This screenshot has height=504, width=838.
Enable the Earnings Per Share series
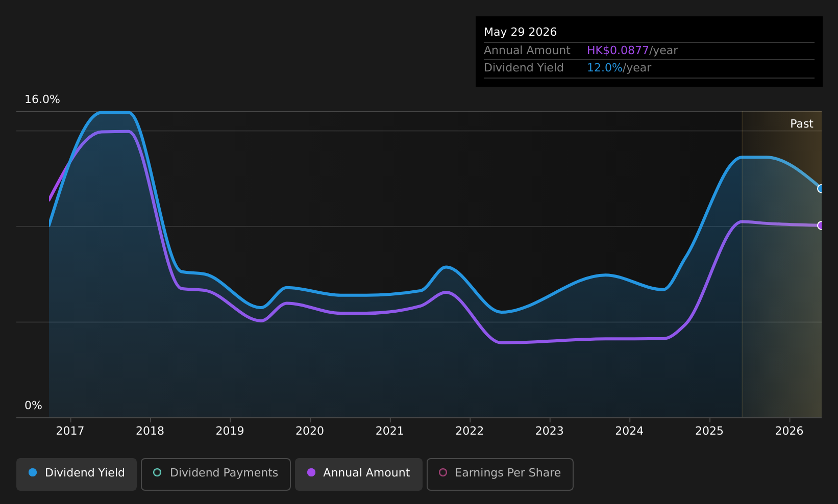click(x=500, y=474)
